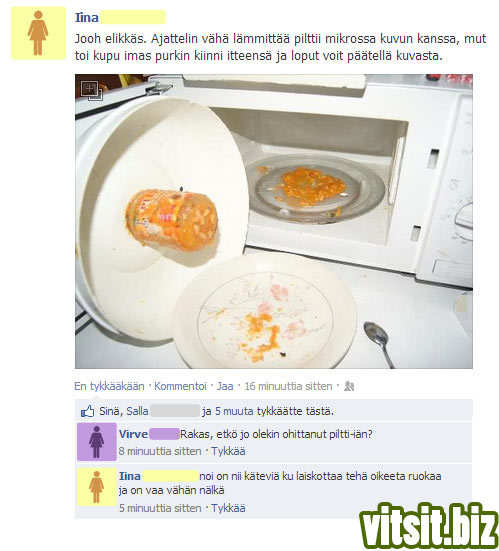The height and width of the screenshot is (551, 499).
Task: Click the thumbs-up likes icon
Action: coord(88,411)
